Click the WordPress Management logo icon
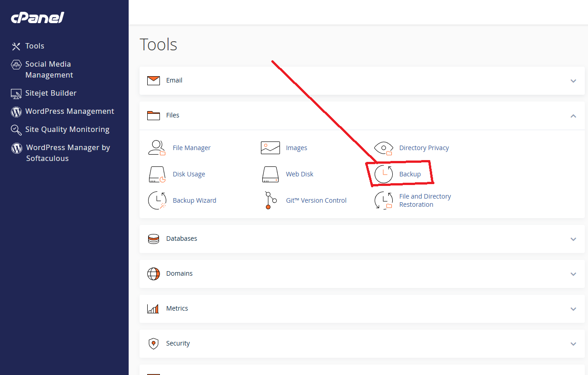 (16, 112)
